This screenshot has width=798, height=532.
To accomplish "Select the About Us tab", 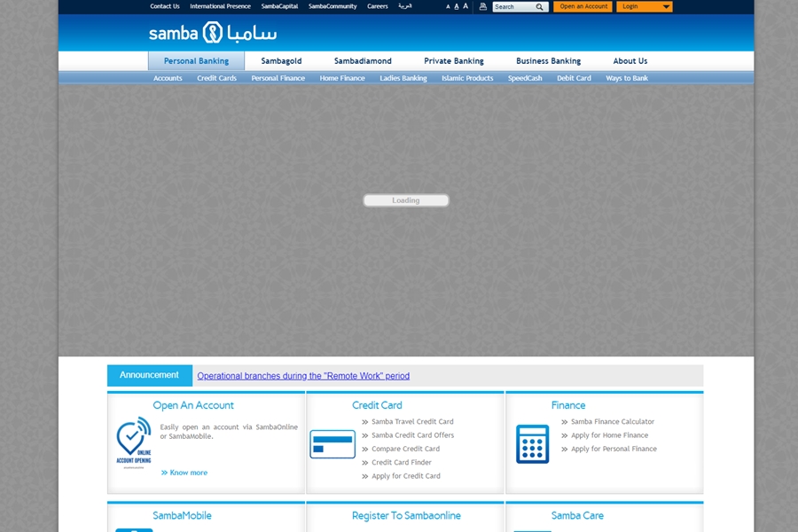I will (630, 61).
